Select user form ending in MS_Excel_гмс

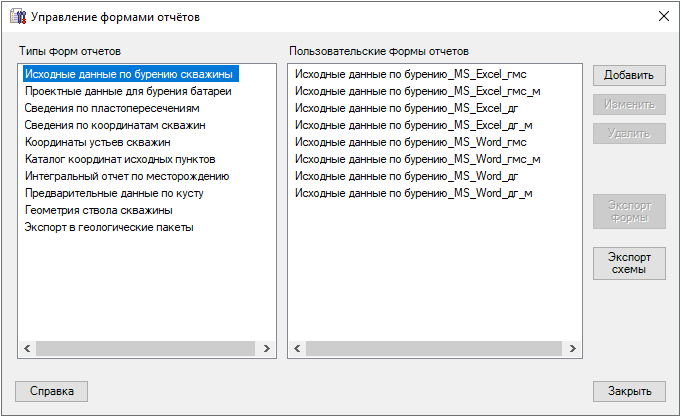[x=411, y=74]
